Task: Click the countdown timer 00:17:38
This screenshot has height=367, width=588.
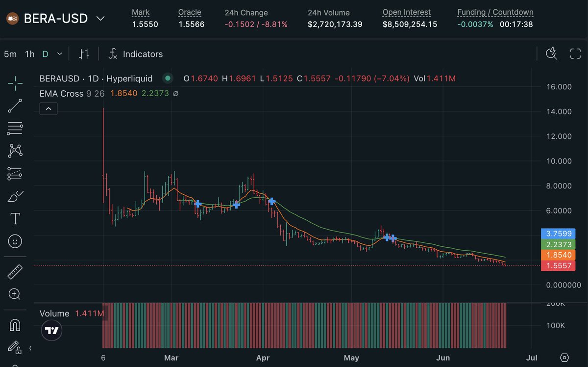Action: (516, 24)
